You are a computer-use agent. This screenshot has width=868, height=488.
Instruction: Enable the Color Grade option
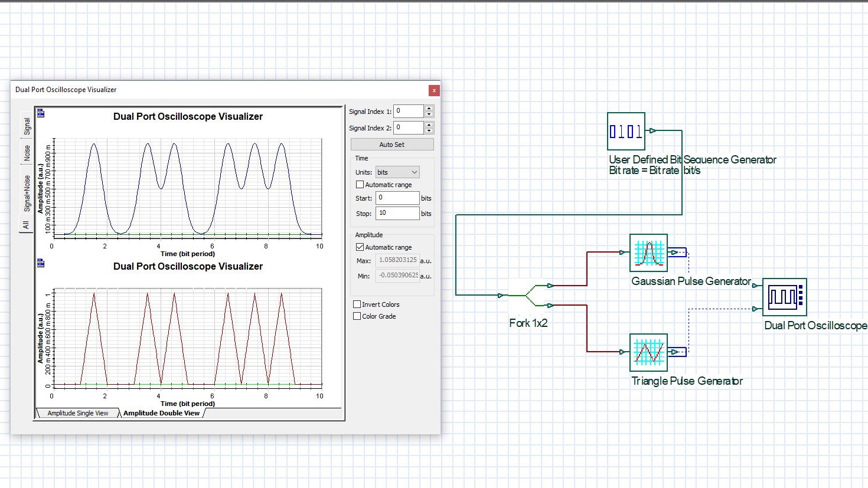pyautogui.click(x=357, y=316)
